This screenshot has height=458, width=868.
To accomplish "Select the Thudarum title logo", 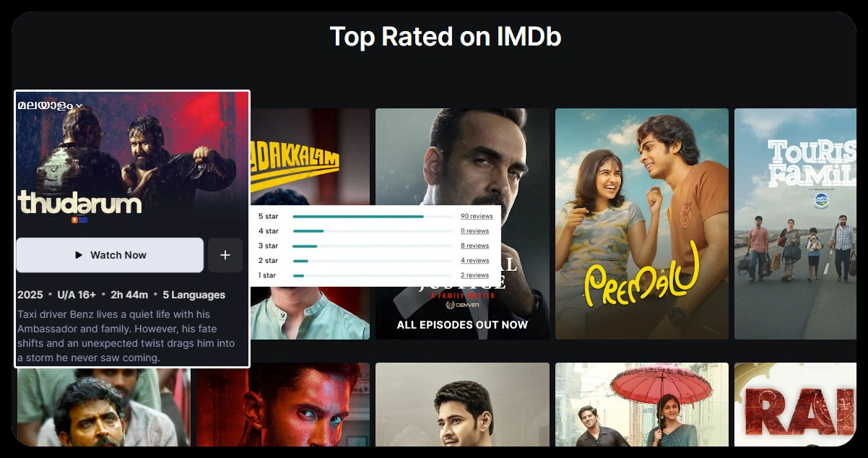I will tap(79, 204).
